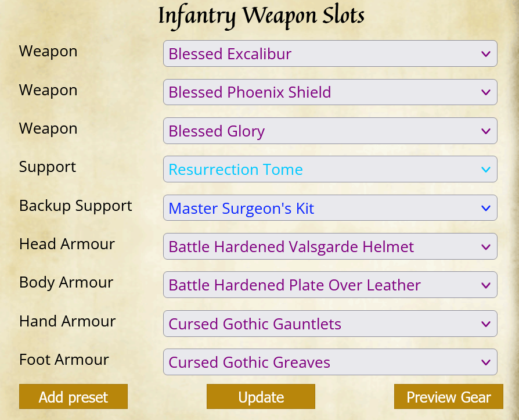Expand the Battle Hardened Plate Over Leather dropdown
This screenshot has height=420, width=519.
pyautogui.click(x=330, y=285)
